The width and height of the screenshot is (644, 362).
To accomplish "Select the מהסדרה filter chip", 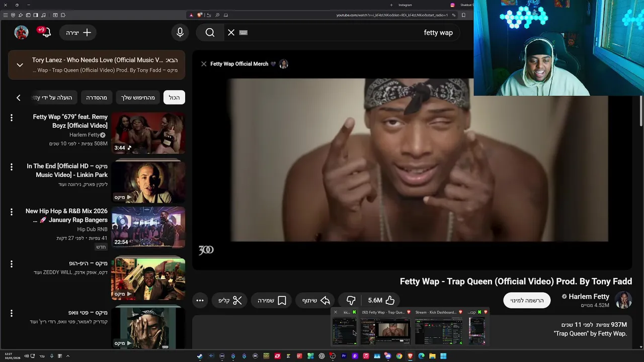I will pos(97,98).
